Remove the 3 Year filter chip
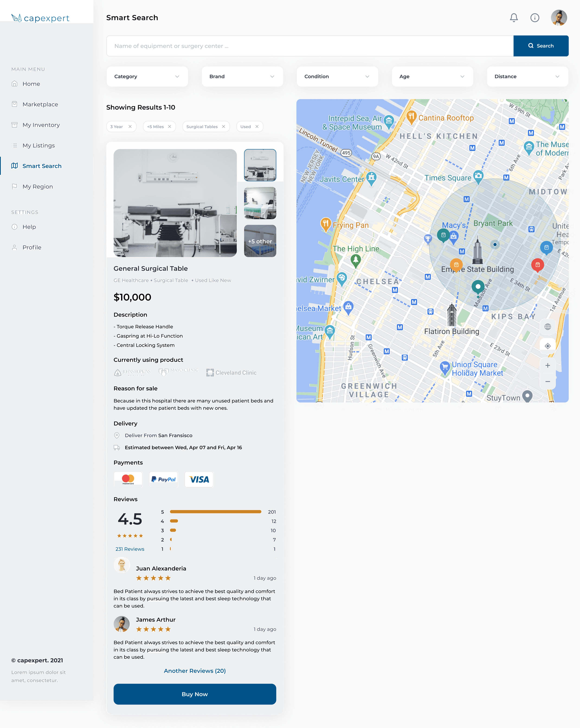This screenshot has height=728, width=580. pos(130,127)
